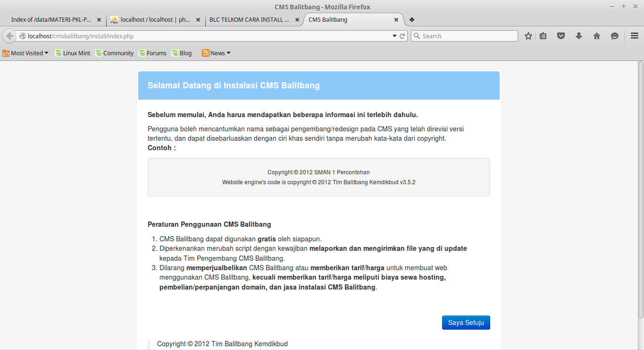Image resolution: width=644 pixels, height=350 pixels.
Task: Open the Linux Mint bookmark
Action: pos(73,53)
